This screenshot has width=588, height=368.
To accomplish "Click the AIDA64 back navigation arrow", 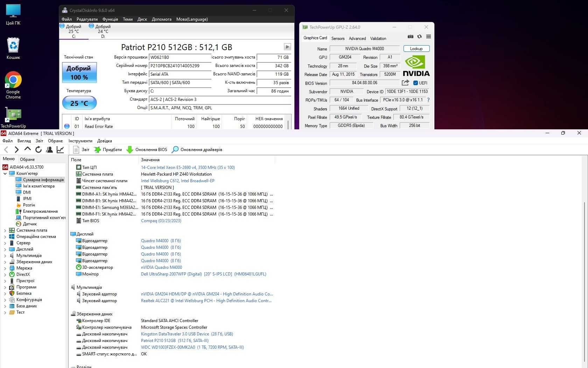I will tap(6, 150).
